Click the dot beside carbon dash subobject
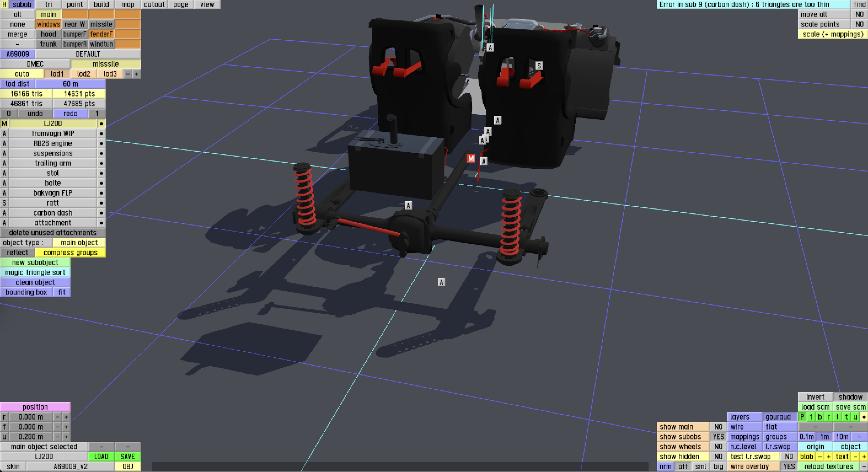Screen dimensions: 868x472 coord(101,213)
